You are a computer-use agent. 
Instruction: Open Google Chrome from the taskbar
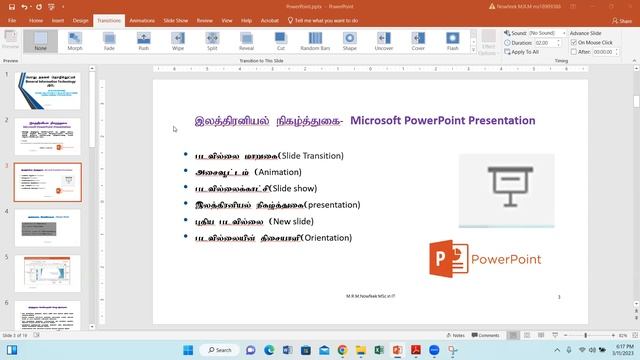coord(342,350)
